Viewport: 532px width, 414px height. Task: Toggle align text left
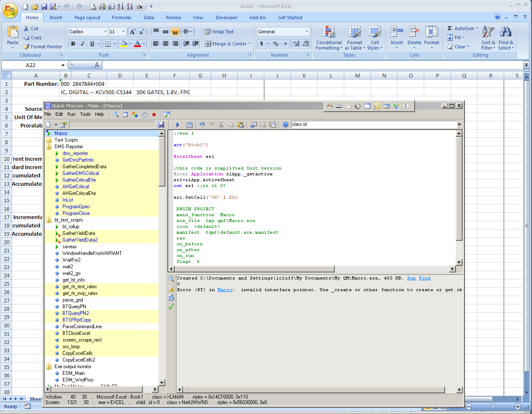[x=156, y=44]
